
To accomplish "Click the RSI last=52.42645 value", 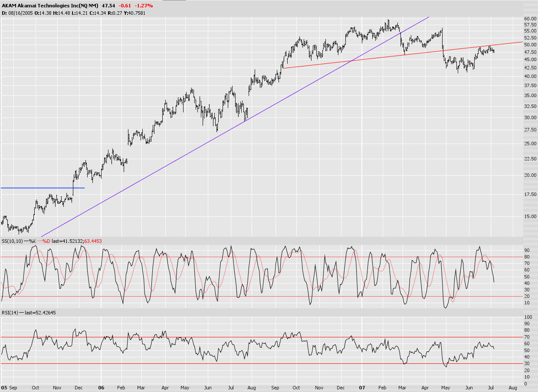I will [x=41, y=312].
